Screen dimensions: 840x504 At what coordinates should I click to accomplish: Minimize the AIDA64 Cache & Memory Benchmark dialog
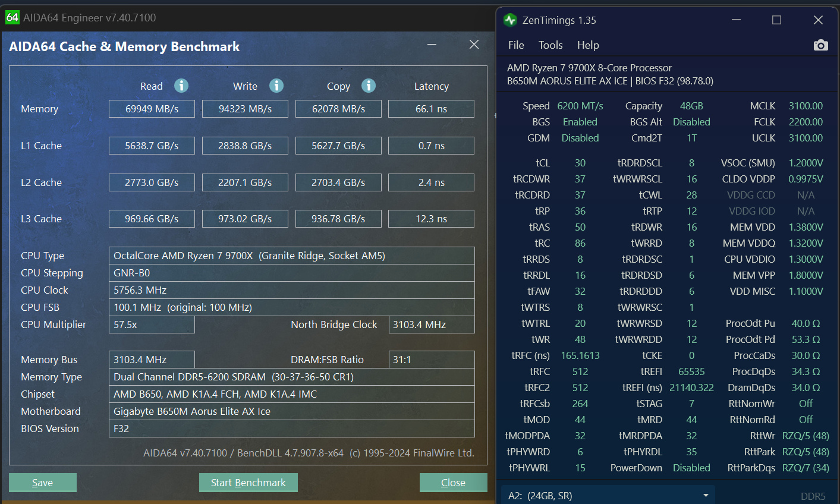pyautogui.click(x=432, y=45)
